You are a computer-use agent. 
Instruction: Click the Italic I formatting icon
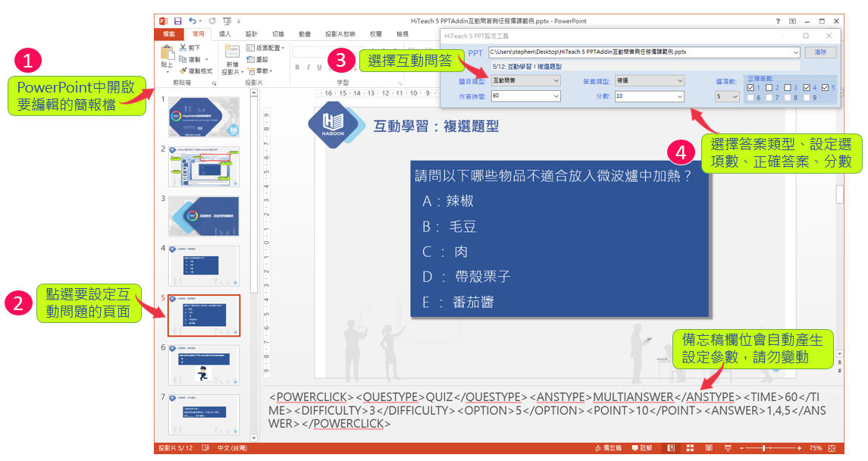[309, 67]
